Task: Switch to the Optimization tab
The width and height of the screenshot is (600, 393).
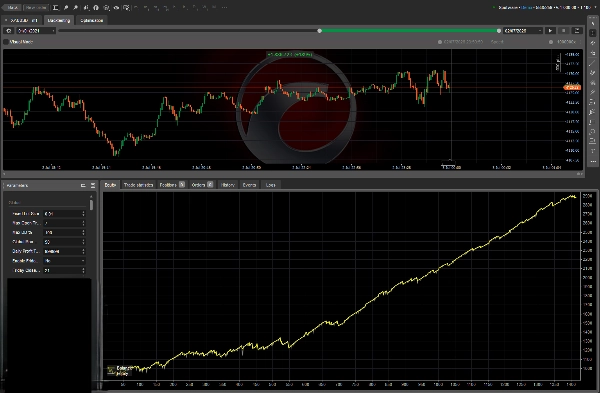Action: pos(91,20)
